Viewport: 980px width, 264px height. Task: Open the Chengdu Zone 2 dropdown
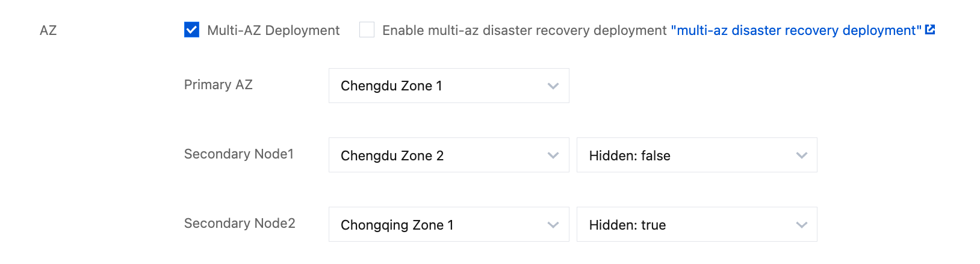click(449, 155)
